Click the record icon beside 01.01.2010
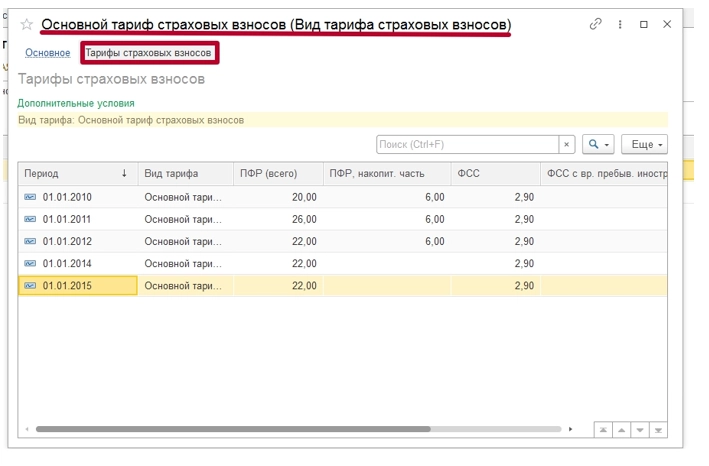The image size is (709, 466). [30, 197]
